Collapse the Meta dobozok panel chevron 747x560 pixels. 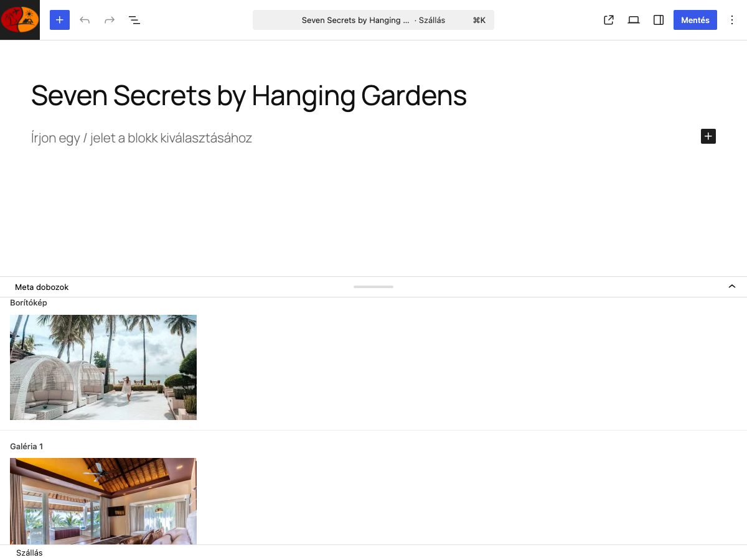[732, 287]
